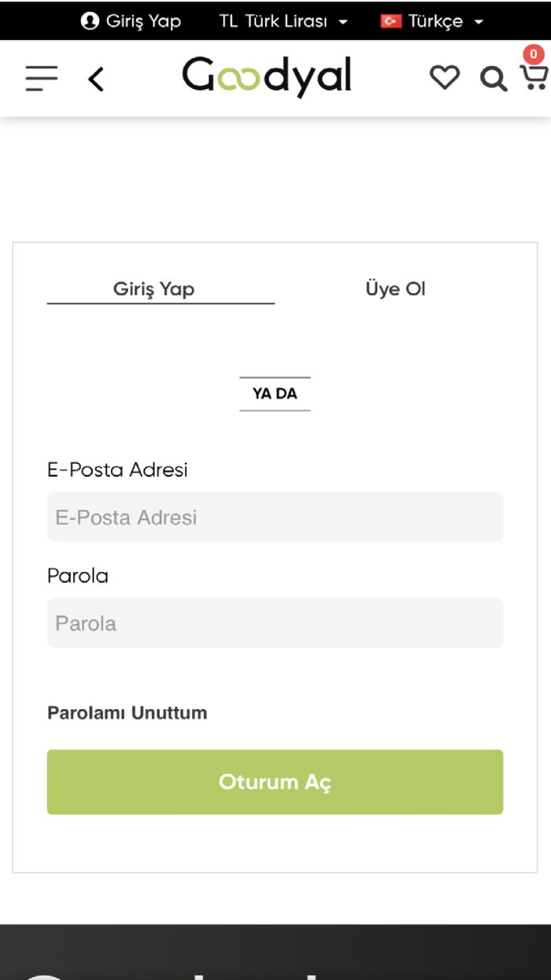Open the shopping cart icon

533,77
